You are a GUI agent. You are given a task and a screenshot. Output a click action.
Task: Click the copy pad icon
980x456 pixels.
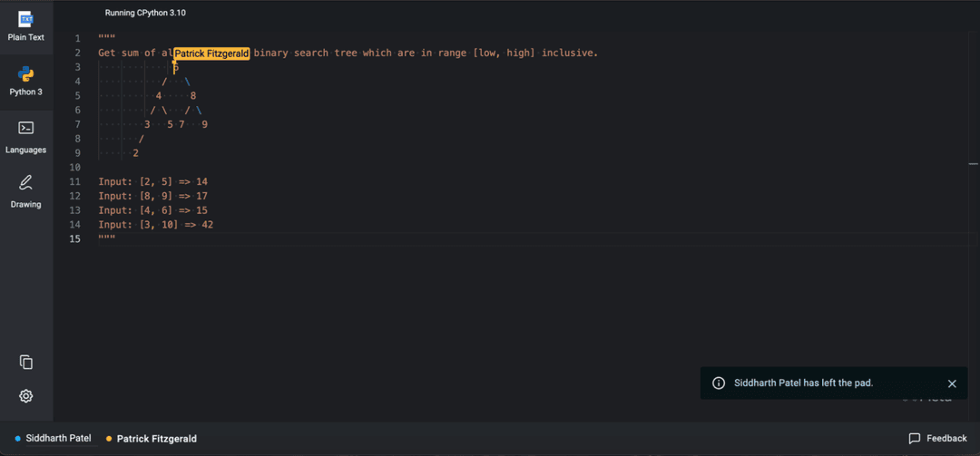click(x=25, y=363)
